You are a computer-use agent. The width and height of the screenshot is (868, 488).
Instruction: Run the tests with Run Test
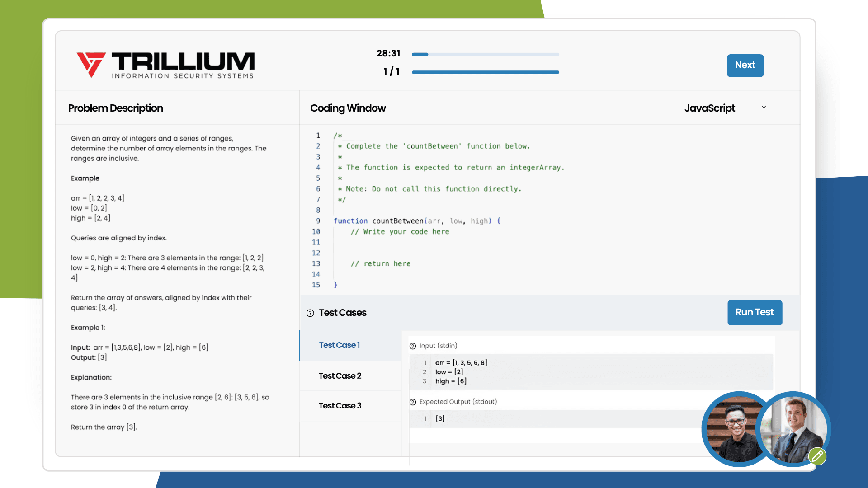(x=755, y=313)
